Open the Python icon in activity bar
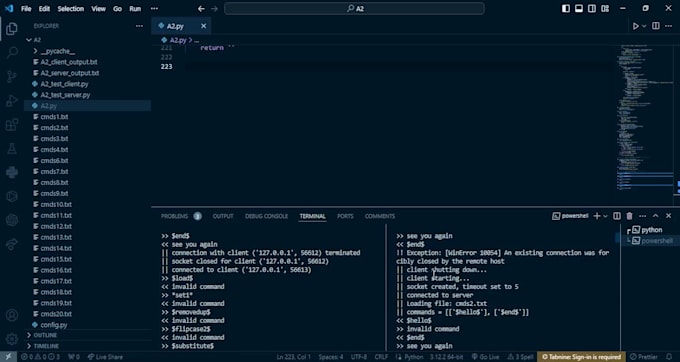Image resolution: width=680 pixels, height=362 pixels. tap(12, 173)
